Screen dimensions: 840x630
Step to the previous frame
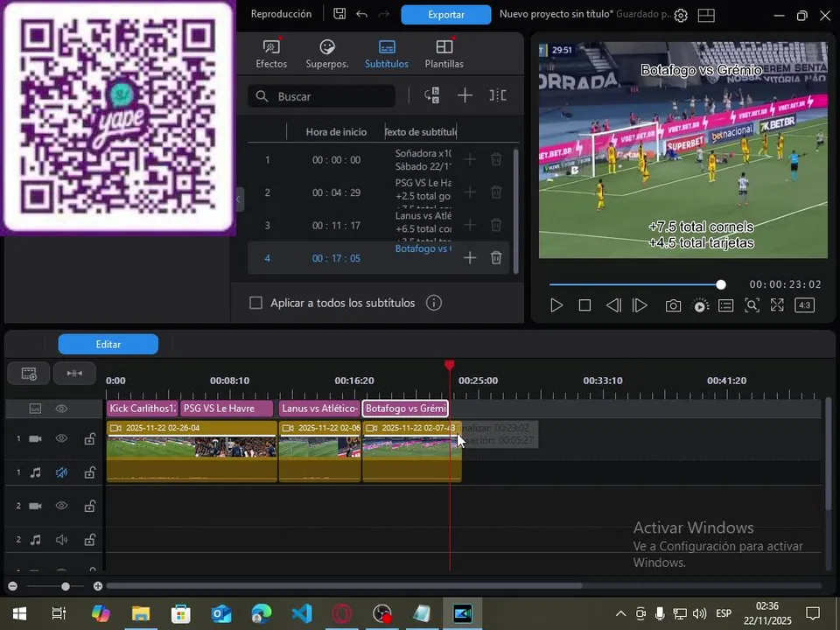614,305
